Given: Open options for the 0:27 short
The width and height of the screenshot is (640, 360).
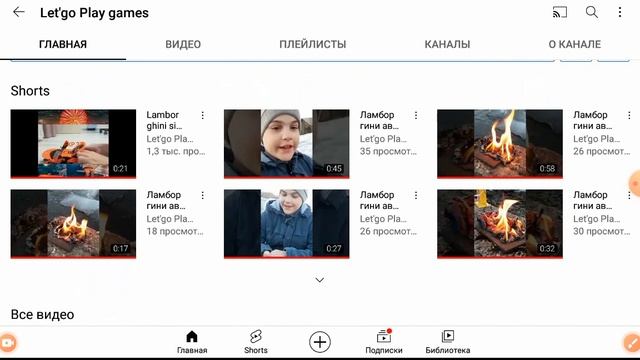Looking at the screenshot, I should [416, 196].
